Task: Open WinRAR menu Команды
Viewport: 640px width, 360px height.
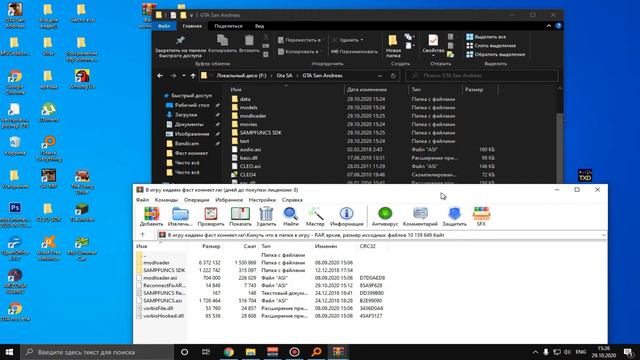Action: pos(166,200)
